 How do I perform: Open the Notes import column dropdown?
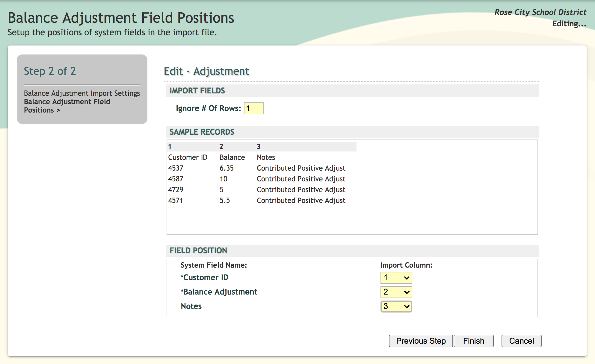click(x=396, y=307)
